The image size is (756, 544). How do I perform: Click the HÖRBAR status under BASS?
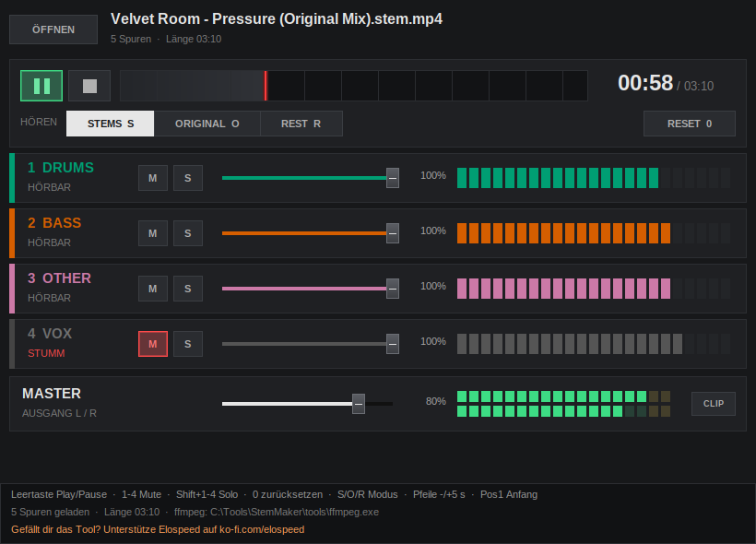point(49,242)
